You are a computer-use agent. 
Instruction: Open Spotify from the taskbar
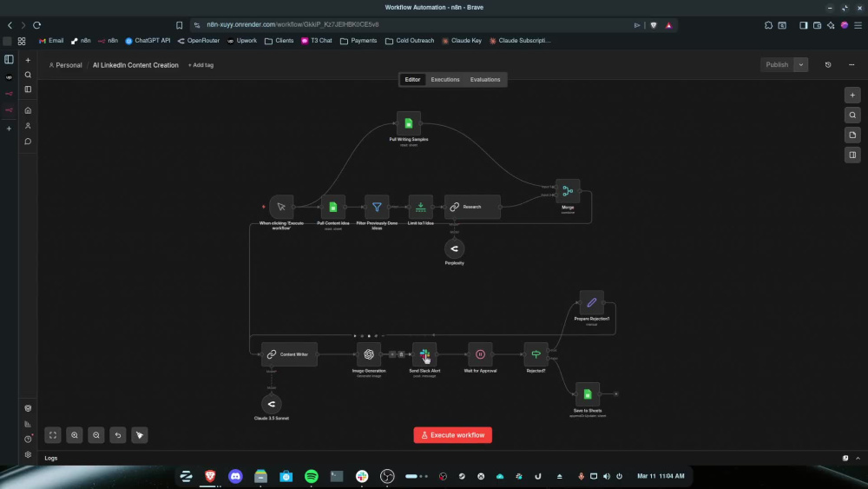[311, 476]
